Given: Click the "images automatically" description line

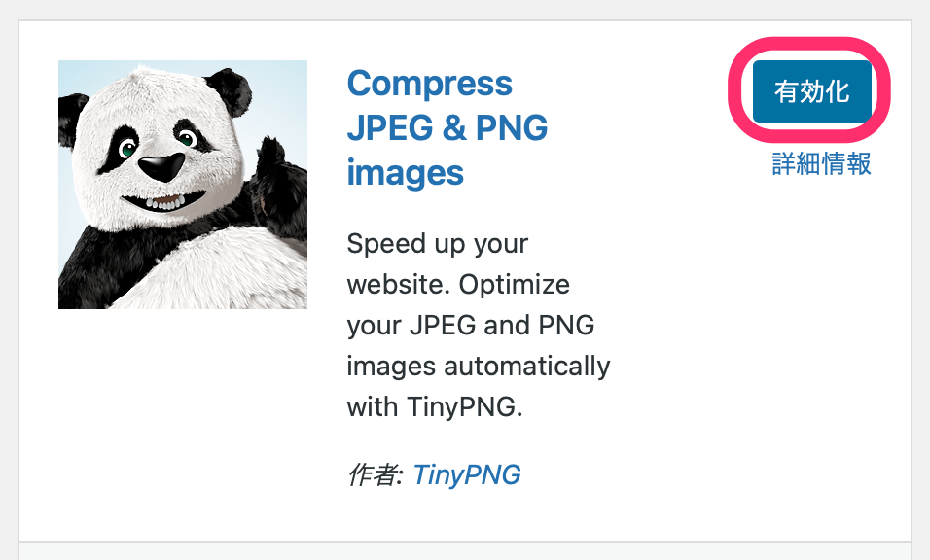Looking at the screenshot, I should [x=478, y=367].
